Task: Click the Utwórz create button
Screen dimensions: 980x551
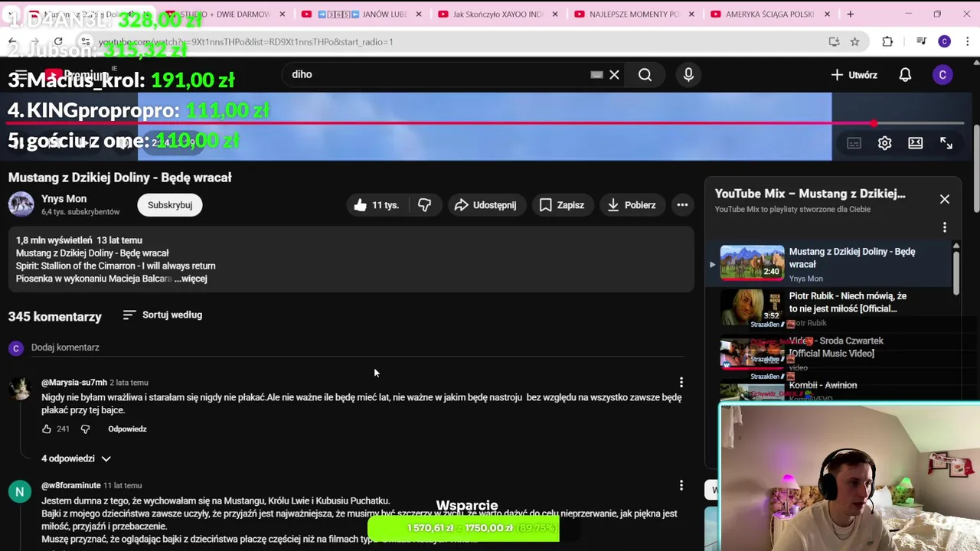Action: click(854, 74)
